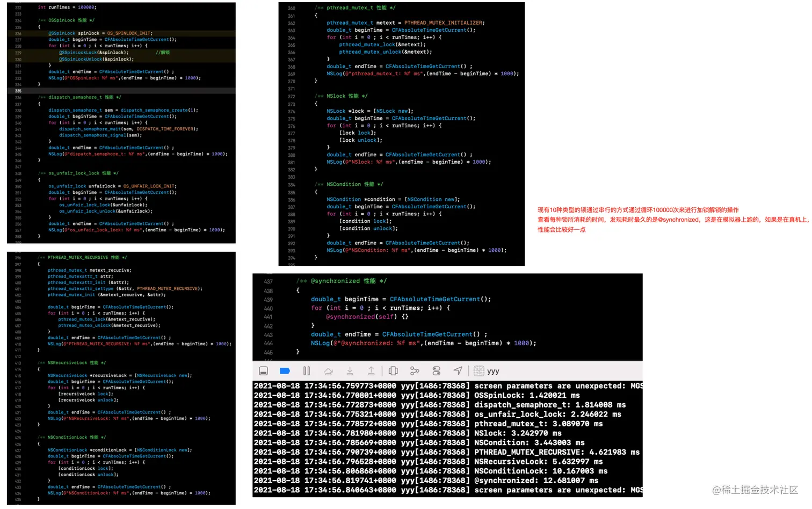Click 'OSSpinLock spinlock = OS_SPINLOCK_INIT;' line

[x=100, y=33]
